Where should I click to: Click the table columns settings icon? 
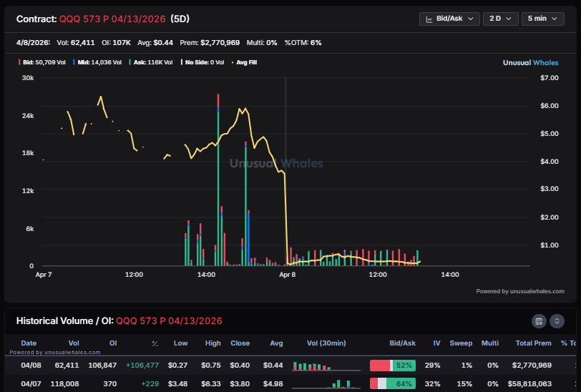pyautogui.click(x=539, y=321)
